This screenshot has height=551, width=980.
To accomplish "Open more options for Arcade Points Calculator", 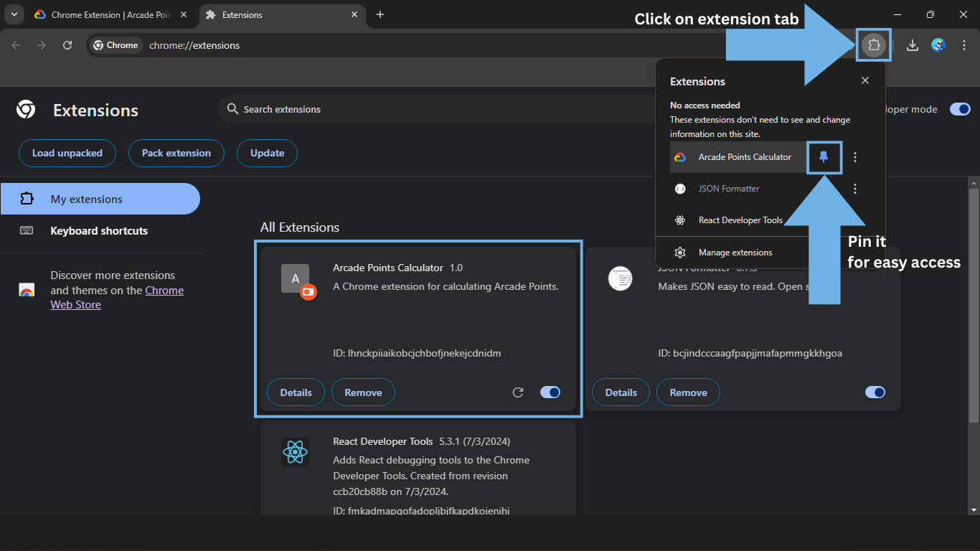I will (x=854, y=157).
